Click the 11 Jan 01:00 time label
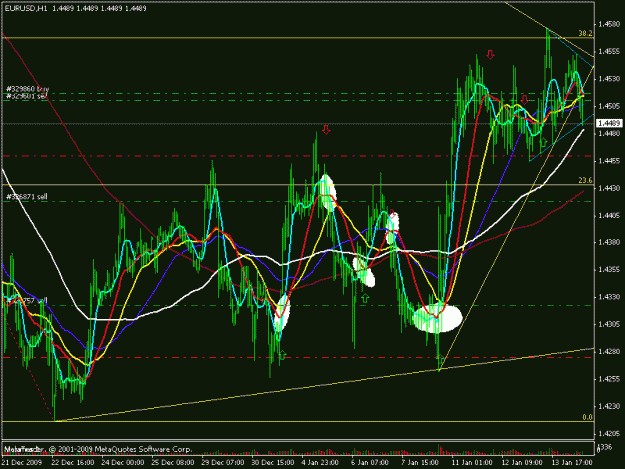This screenshot has width=625, height=469. [472, 463]
